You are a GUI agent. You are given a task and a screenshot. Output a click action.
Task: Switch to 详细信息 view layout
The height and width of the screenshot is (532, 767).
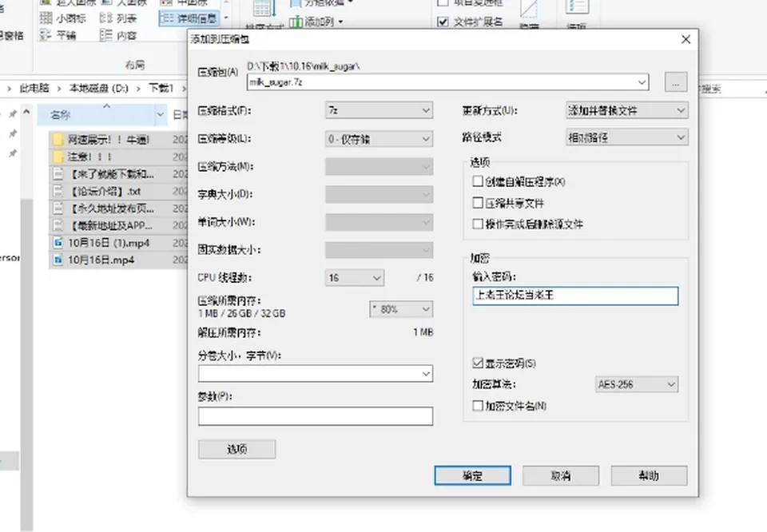click(x=189, y=18)
